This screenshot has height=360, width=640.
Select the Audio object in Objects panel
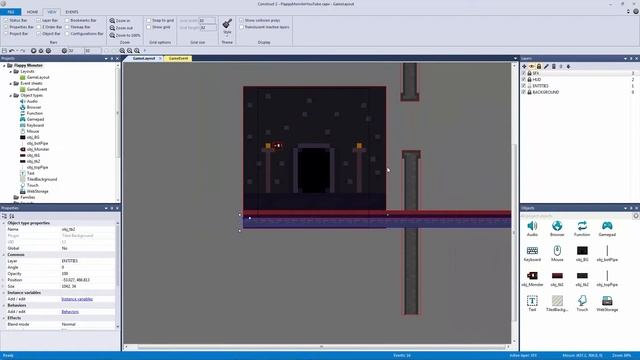click(x=532, y=229)
